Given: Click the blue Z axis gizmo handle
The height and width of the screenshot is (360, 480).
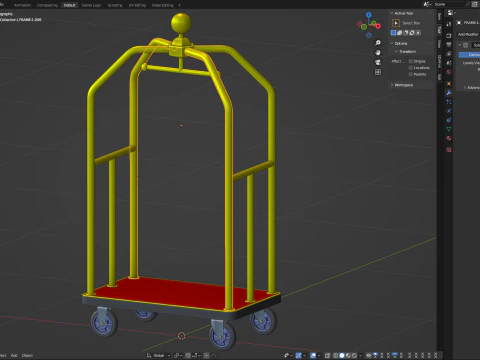Looking at the screenshot, I should click(x=369, y=15).
